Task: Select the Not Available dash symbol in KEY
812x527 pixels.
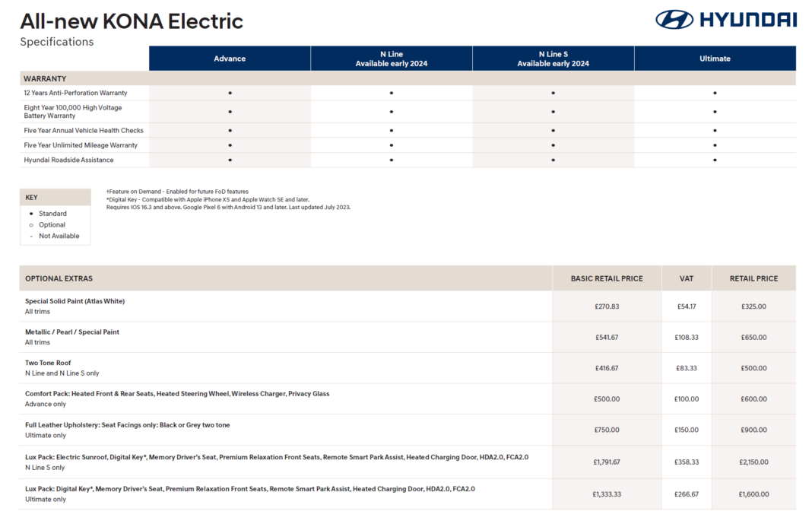Action: tap(31, 236)
